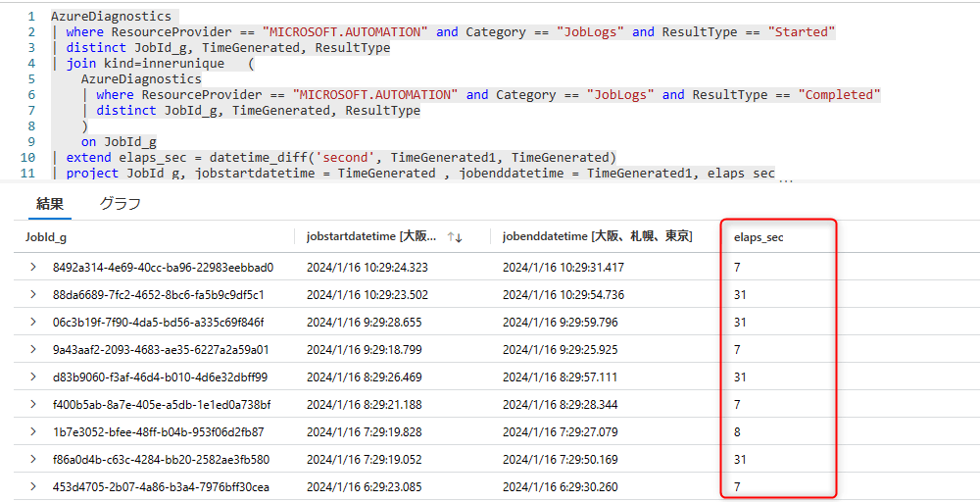Viewport: 980px width, 502px height.
Task: Click end time 2024/1/16 9:29:59.796
Action: coord(560,323)
